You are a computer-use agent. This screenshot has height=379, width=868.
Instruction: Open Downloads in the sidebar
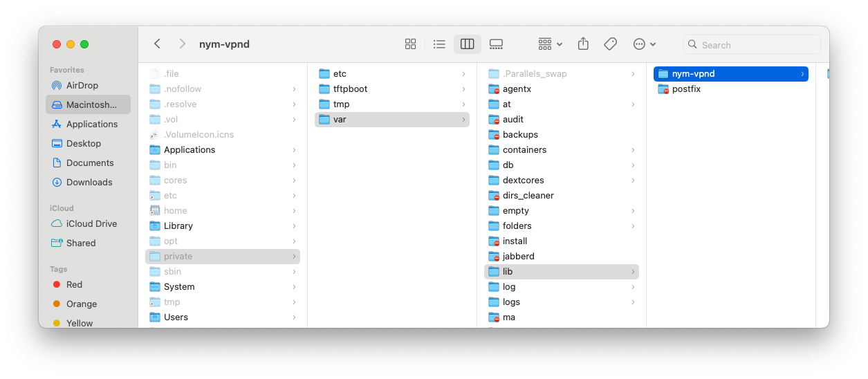click(x=88, y=182)
